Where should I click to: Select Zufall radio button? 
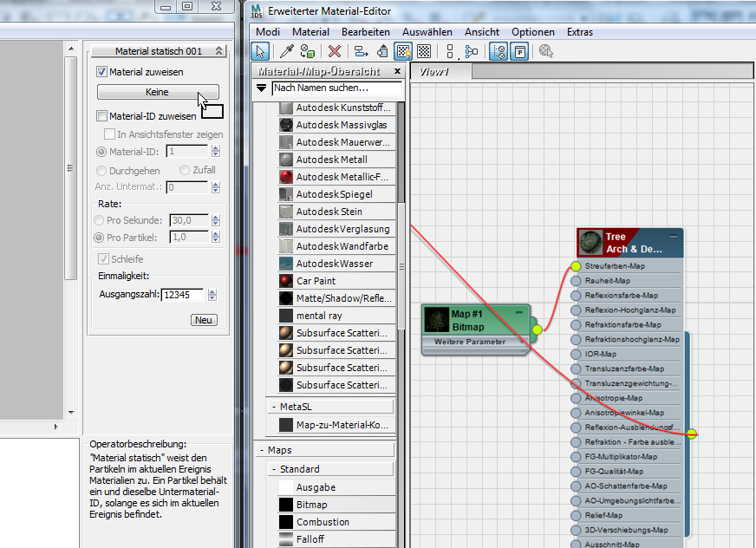[x=185, y=170]
